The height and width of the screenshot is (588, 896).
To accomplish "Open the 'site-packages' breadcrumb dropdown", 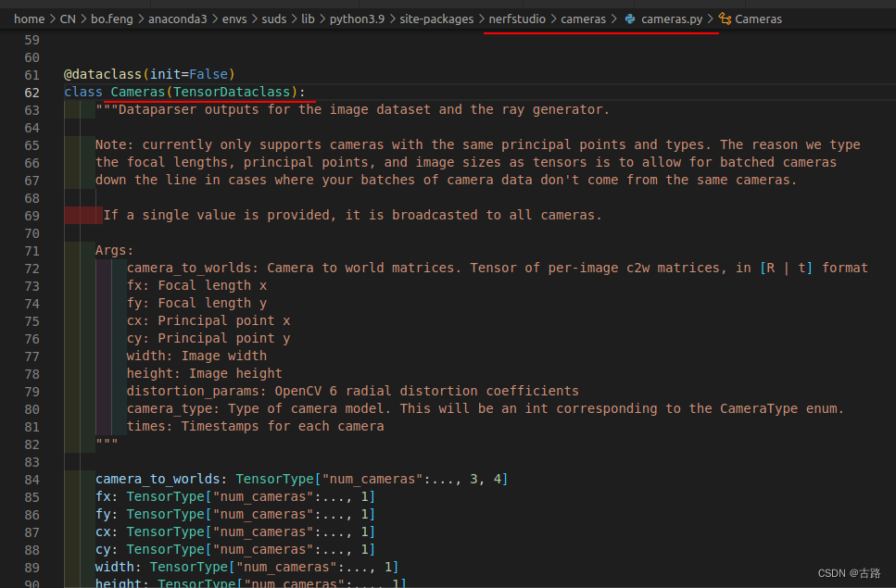I will (436, 19).
